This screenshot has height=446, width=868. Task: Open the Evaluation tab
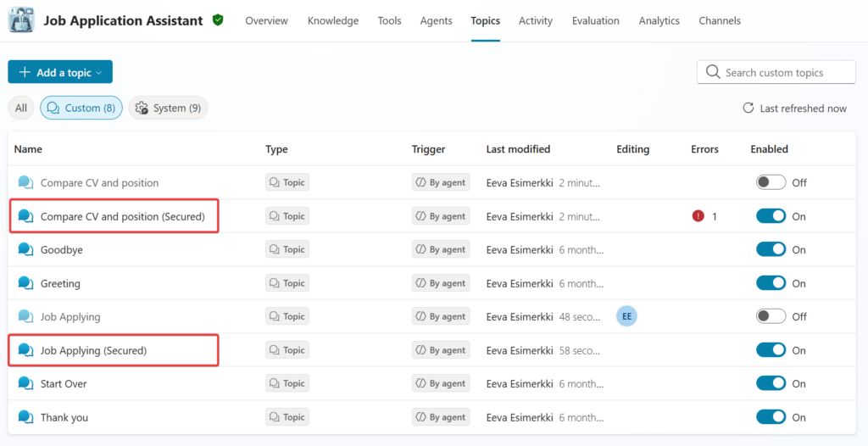(x=596, y=21)
